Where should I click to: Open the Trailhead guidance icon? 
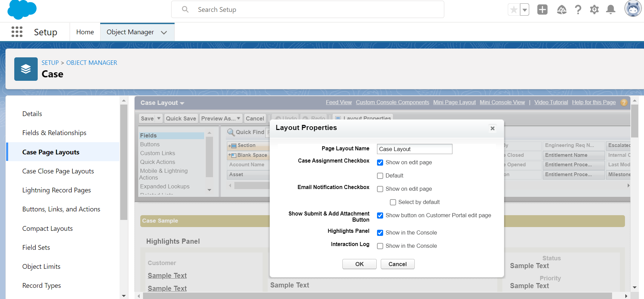pos(561,10)
